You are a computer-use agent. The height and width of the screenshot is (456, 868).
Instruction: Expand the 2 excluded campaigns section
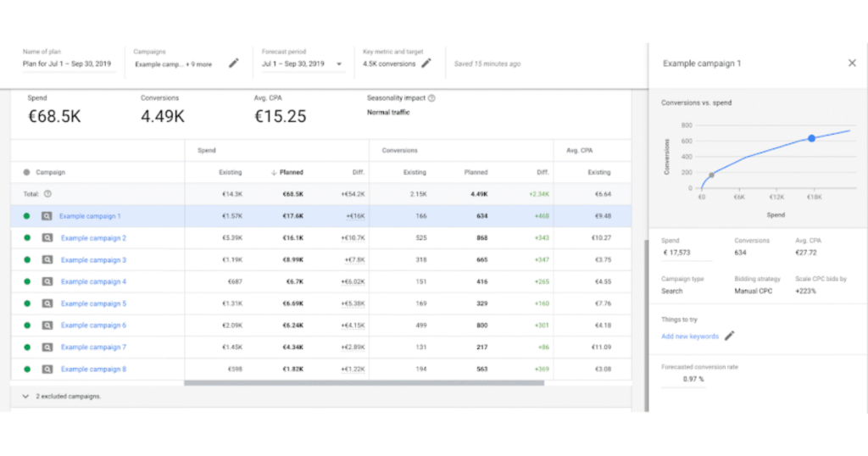click(x=24, y=396)
